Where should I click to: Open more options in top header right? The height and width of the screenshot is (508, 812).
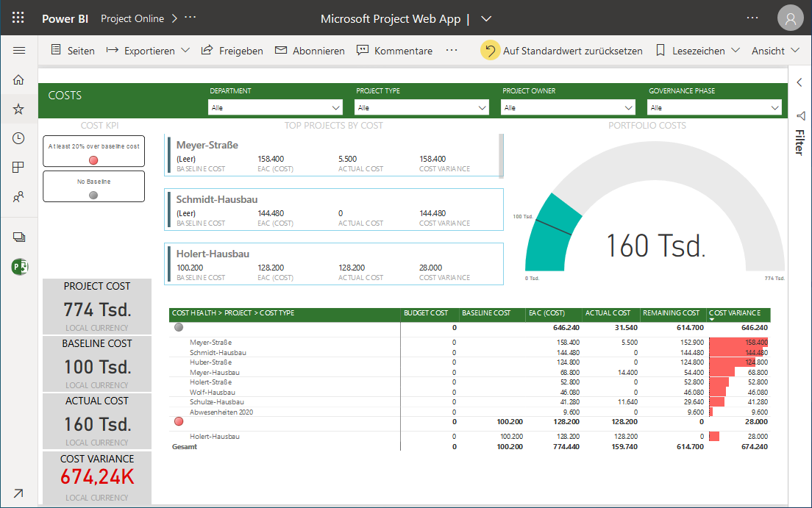click(x=752, y=18)
